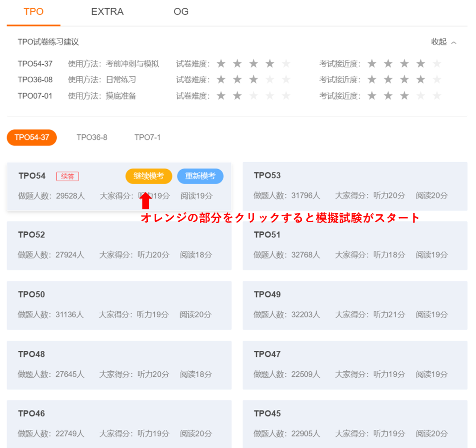
Task: Click the blue 重新模考 button
Action: tap(200, 176)
